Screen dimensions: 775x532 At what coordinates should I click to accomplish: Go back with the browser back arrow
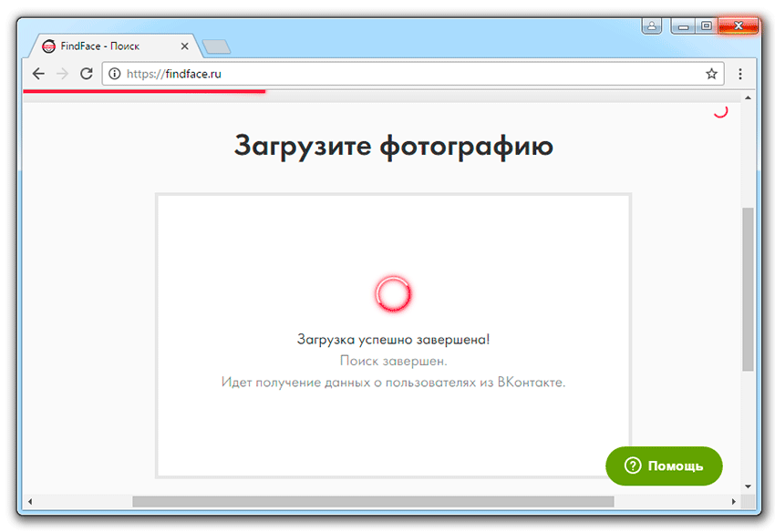[38, 74]
